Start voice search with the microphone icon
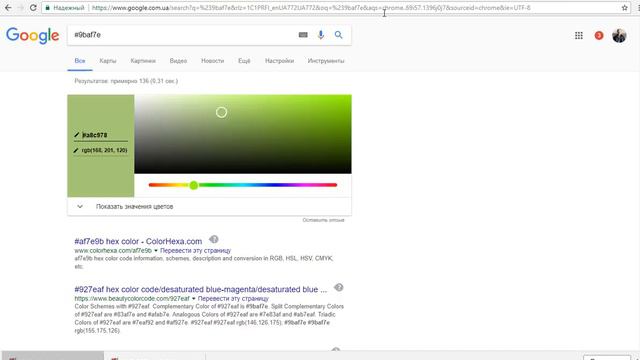Viewport: 640px width, 360px height. pyautogui.click(x=321, y=35)
